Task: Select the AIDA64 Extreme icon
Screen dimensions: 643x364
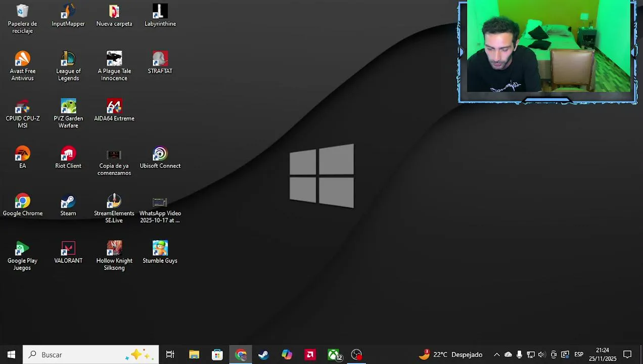Action: [114, 110]
